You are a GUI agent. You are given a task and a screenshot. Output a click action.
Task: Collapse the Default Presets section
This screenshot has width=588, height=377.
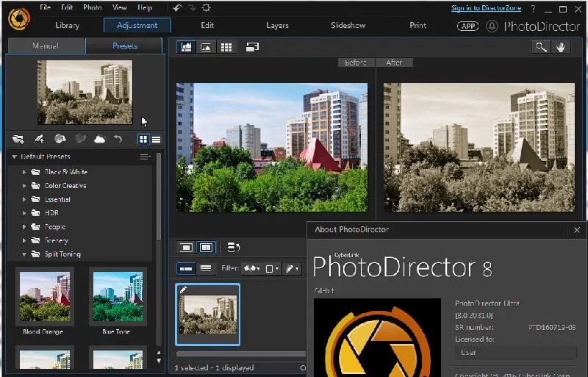[14, 157]
